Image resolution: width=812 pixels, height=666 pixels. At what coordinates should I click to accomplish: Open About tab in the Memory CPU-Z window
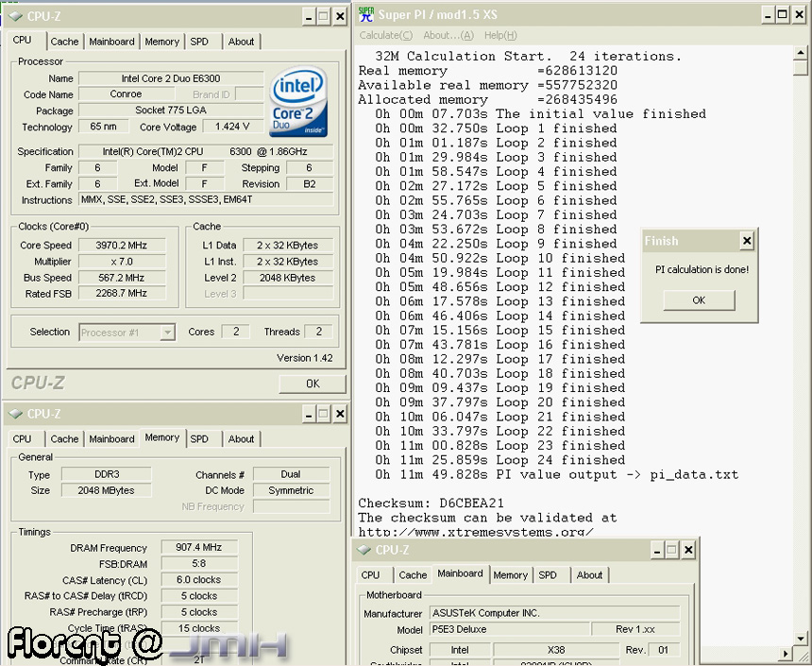[x=242, y=439]
